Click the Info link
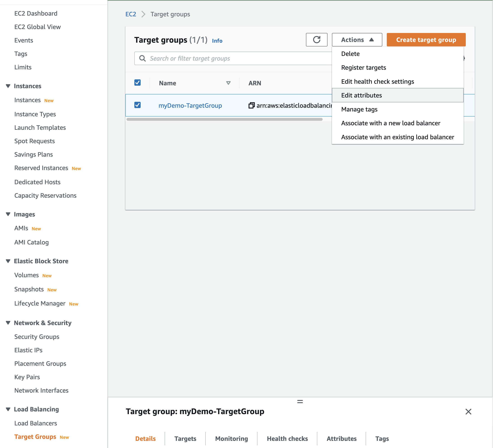 (x=217, y=41)
